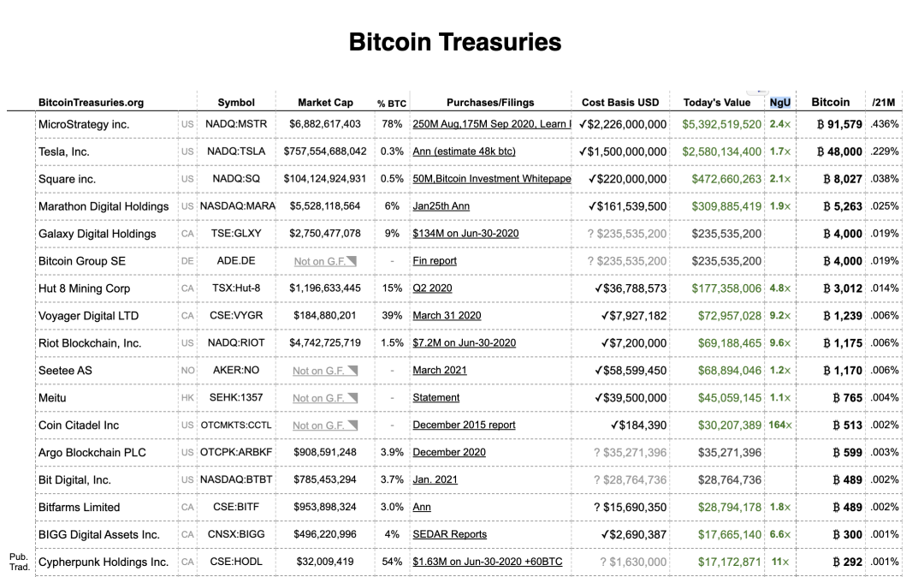Open Meitu's 'Statement' filing link
Image resolution: width=924 pixels, height=577 pixels.
(x=435, y=397)
